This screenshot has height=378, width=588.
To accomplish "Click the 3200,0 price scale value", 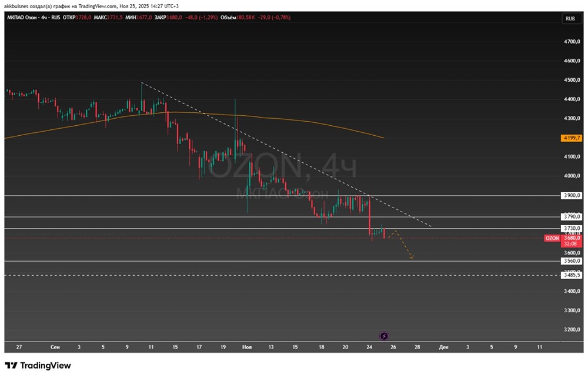I will (x=572, y=330).
